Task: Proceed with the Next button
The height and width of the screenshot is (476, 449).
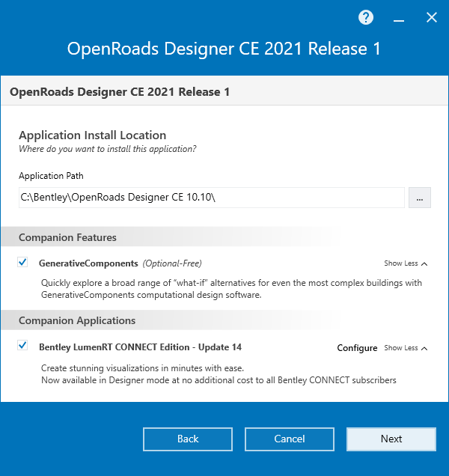Action: tap(391, 439)
